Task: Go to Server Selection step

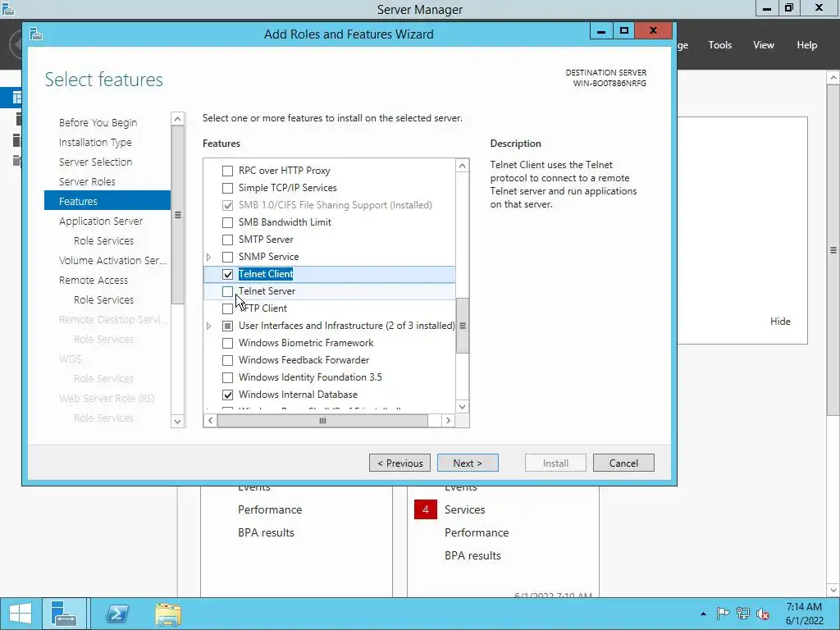Action: tap(95, 162)
